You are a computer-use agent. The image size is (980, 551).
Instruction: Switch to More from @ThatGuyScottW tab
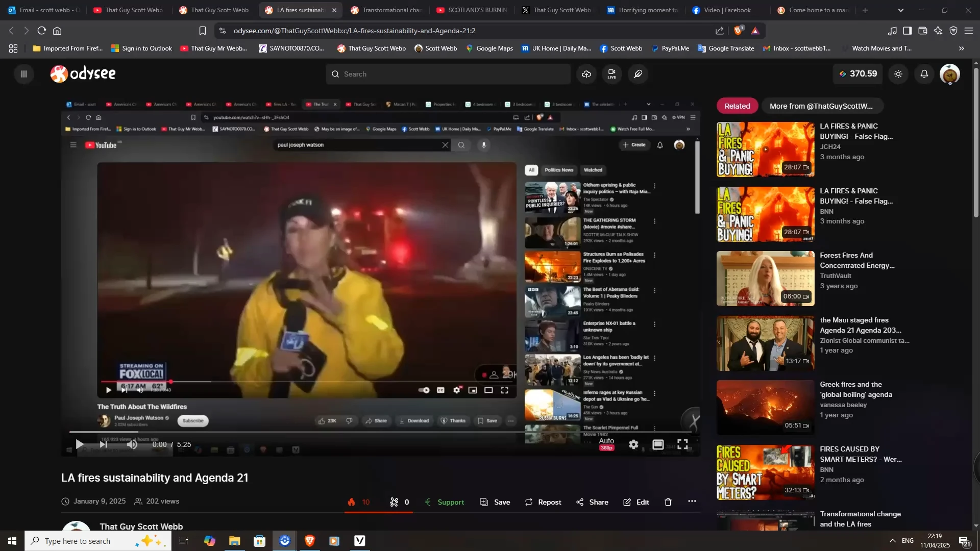pyautogui.click(x=822, y=106)
